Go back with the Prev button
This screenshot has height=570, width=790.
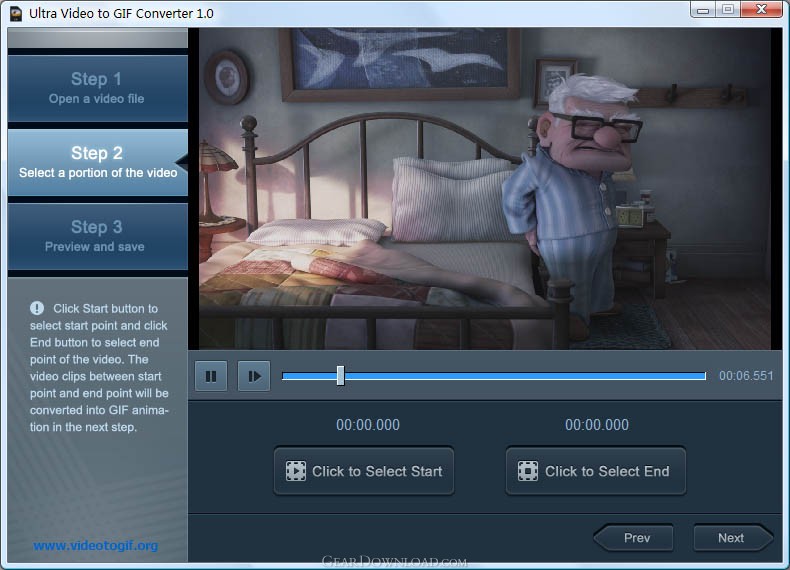click(633, 538)
